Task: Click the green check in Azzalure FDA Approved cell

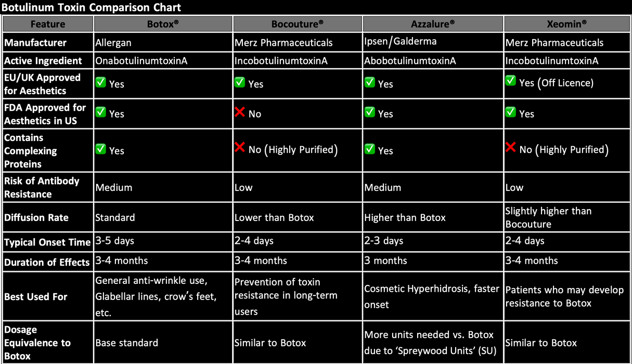Action: [370, 112]
